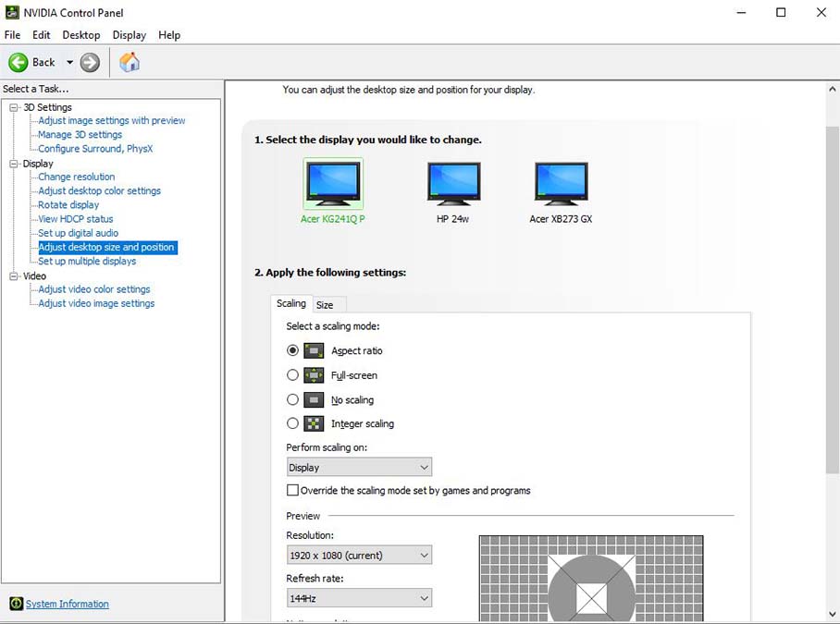Screen dimensions: 840x624
Task: Switch to the Size tab
Action: pos(325,305)
